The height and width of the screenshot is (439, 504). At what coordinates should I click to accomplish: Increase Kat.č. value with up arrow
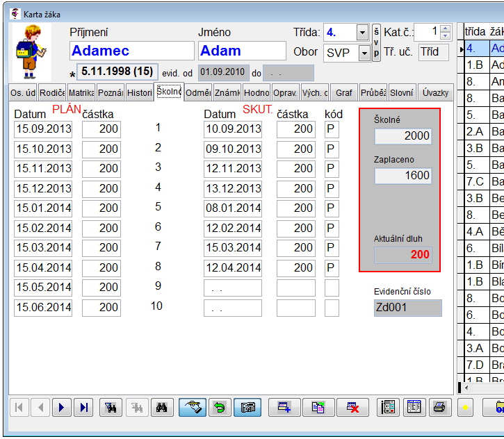pyautogui.click(x=446, y=28)
